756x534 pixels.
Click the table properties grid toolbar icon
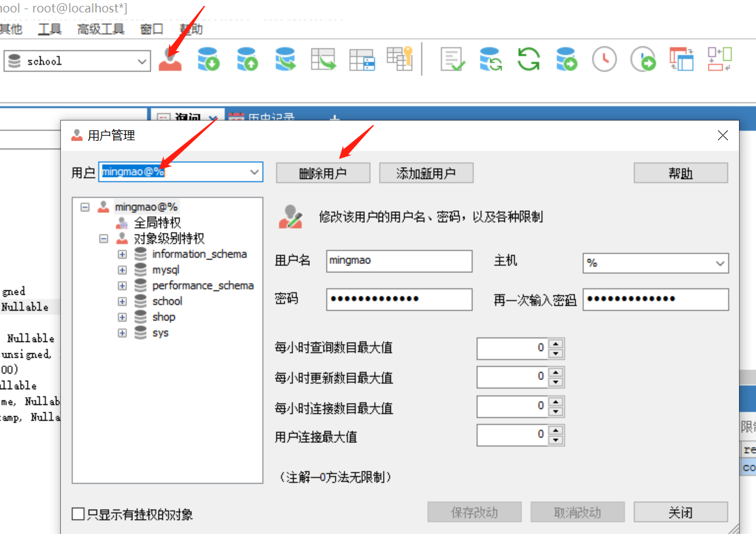pos(362,60)
